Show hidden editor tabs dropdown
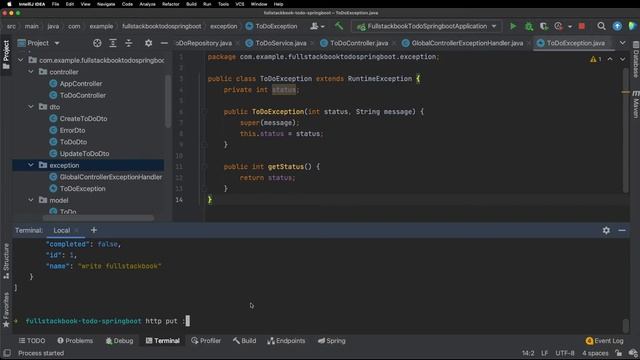The height and width of the screenshot is (360, 640). 622,43
